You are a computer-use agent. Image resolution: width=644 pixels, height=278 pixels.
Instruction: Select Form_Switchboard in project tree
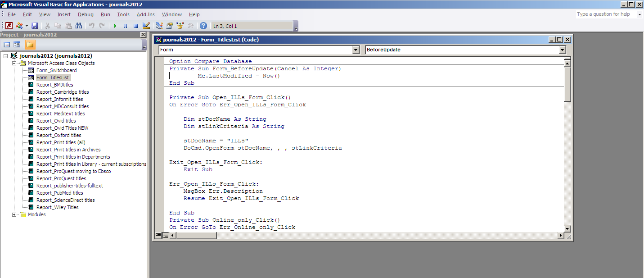[56, 70]
